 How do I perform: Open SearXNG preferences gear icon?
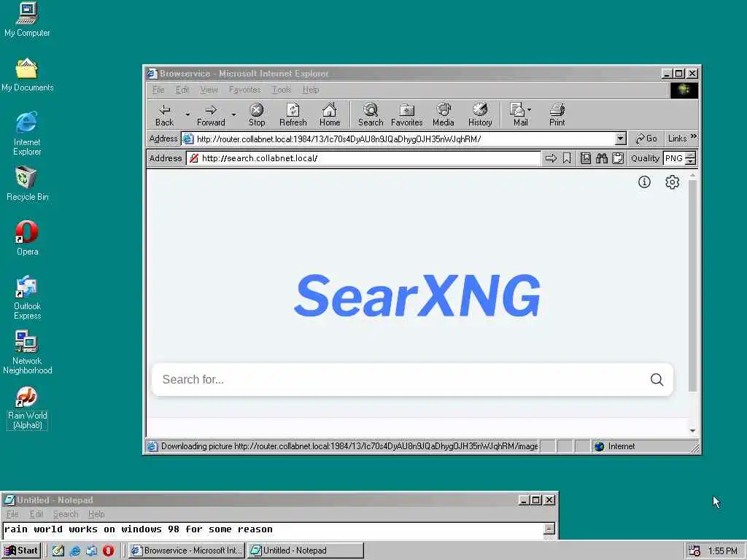click(x=672, y=182)
